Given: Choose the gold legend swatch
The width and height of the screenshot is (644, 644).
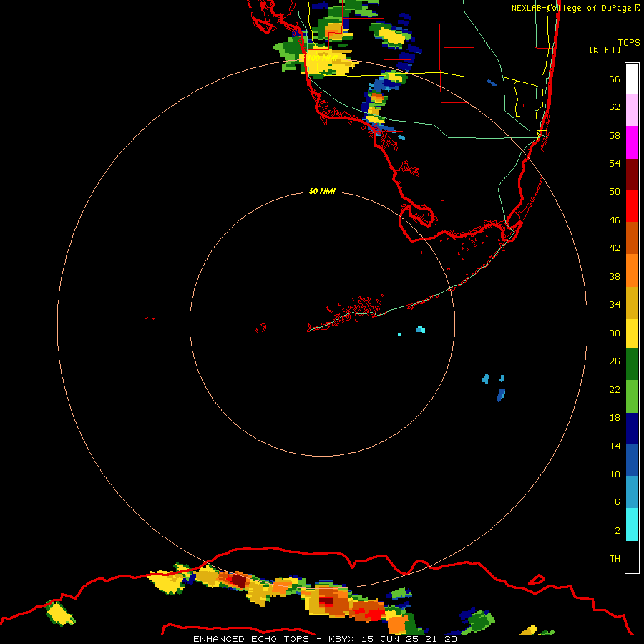Looking at the screenshot, I should pos(632,303).
